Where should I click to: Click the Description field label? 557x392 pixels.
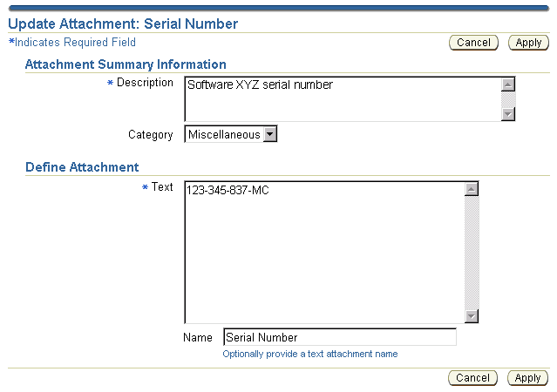[x=145, y=83]
